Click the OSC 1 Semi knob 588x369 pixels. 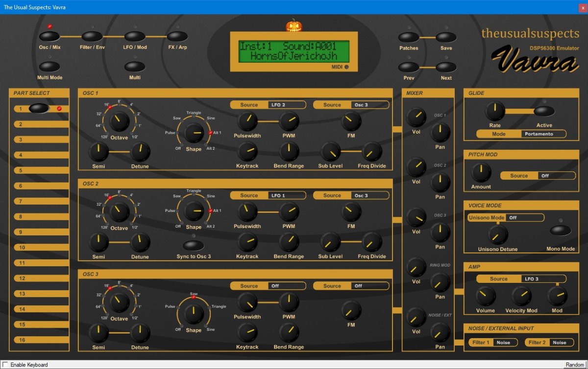coord(98,152)
